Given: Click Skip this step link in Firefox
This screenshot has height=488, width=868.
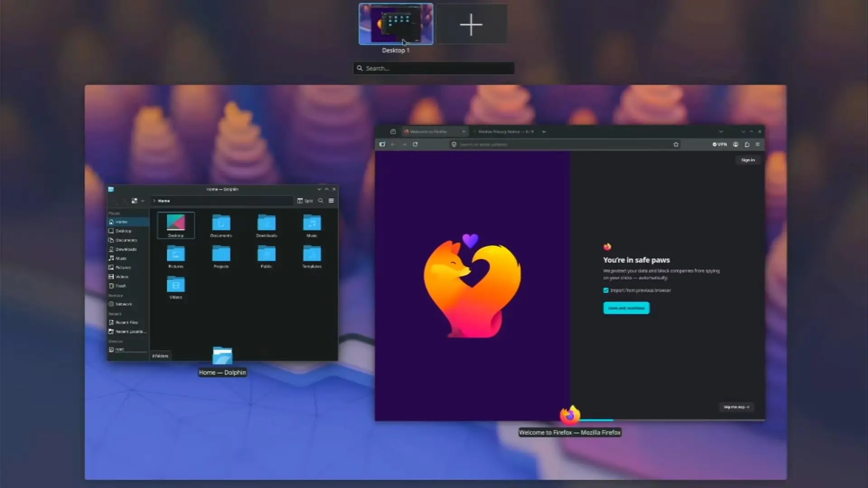Looking at the screenshot, I should click(736, 407).
